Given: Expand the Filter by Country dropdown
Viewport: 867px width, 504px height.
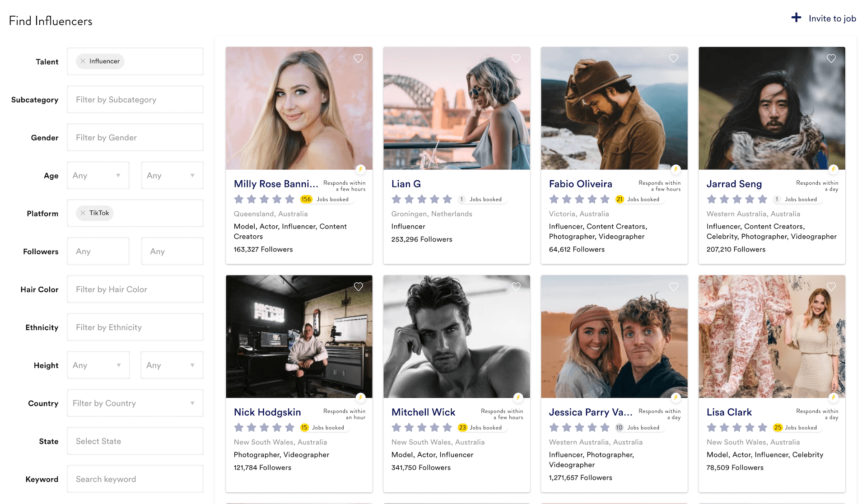Looking at the screenshot, I should (x=135, y=403).
